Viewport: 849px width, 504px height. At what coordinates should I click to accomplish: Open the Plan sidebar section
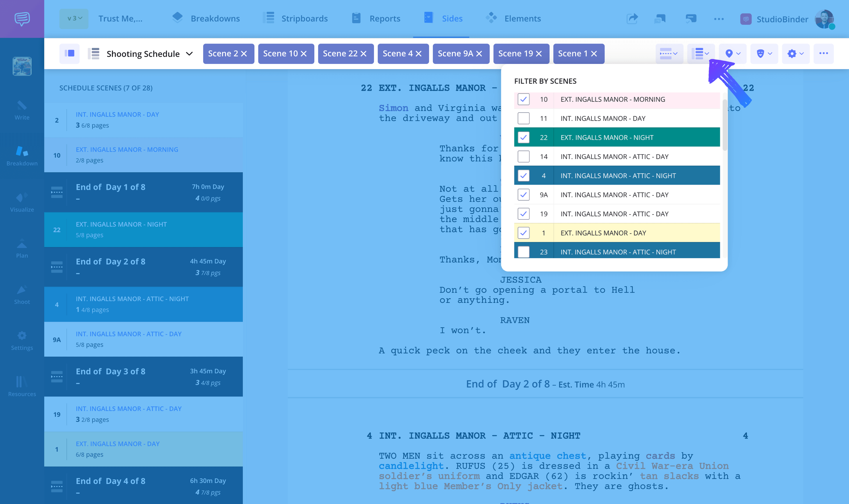22,249
